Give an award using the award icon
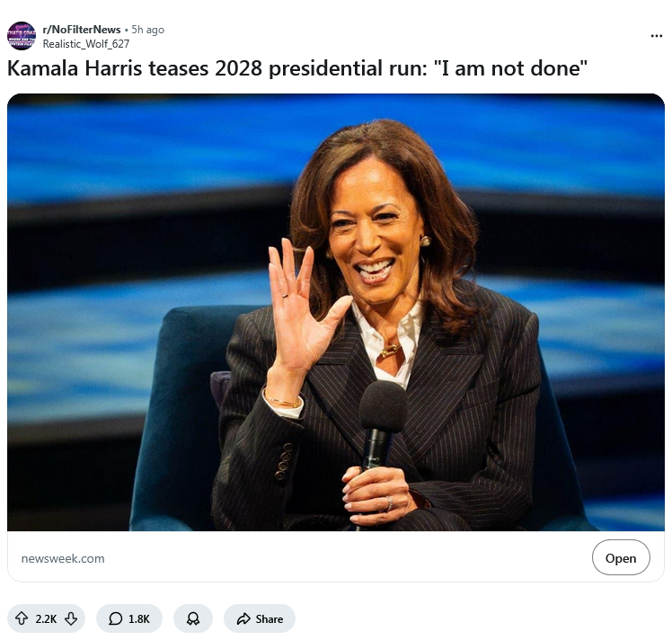 coord(193,618)
